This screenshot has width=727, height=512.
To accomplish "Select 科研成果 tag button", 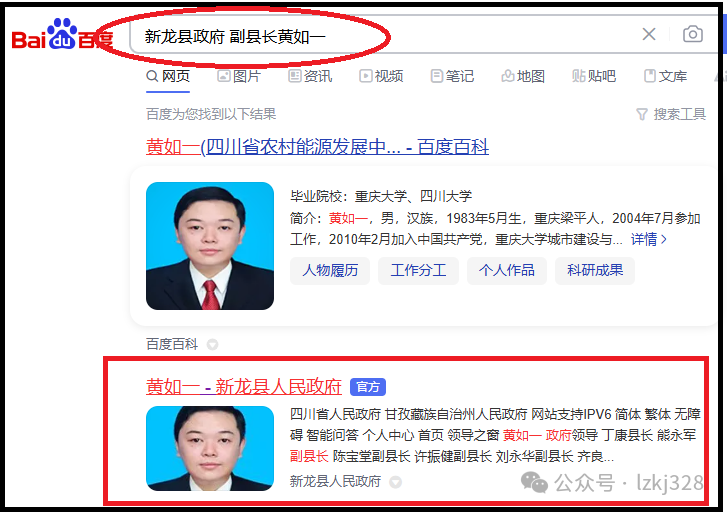I will pyautogui.click(x=595, y=270).
